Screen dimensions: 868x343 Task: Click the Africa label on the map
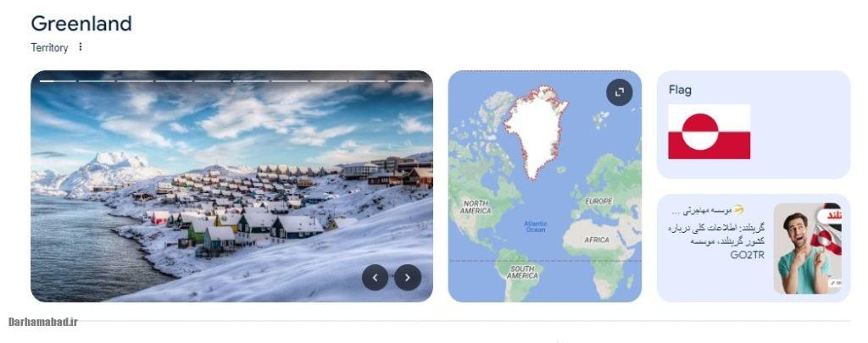point(597,241)
